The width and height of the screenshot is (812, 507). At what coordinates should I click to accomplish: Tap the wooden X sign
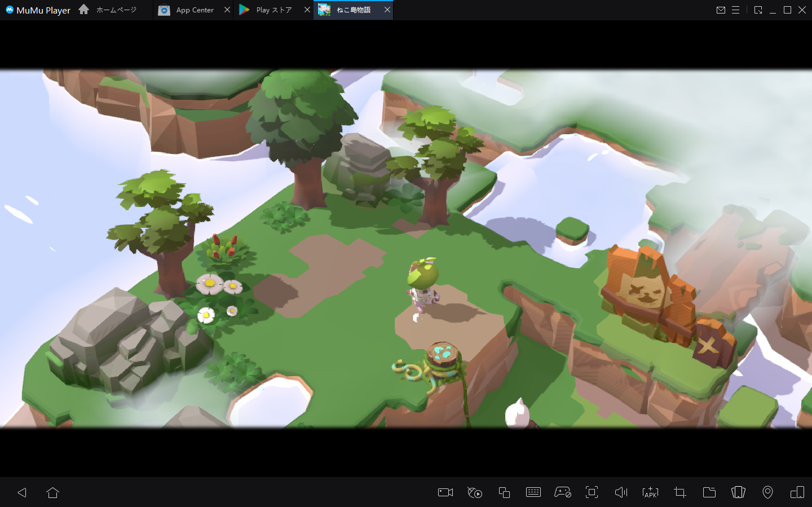(x=713, y=343)
